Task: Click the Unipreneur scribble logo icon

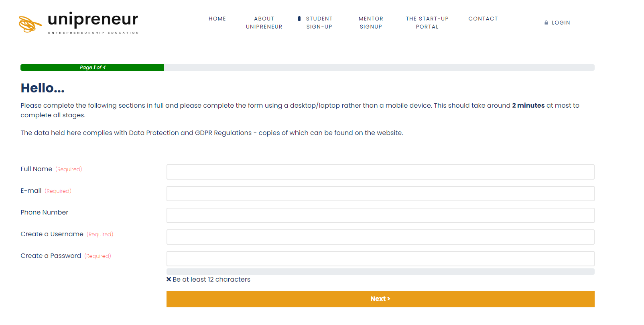Action: [30, 24]
